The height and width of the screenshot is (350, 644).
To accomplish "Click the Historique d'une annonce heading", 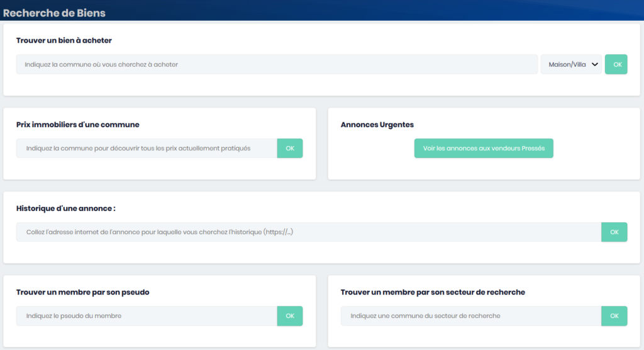I will point(66,208).
